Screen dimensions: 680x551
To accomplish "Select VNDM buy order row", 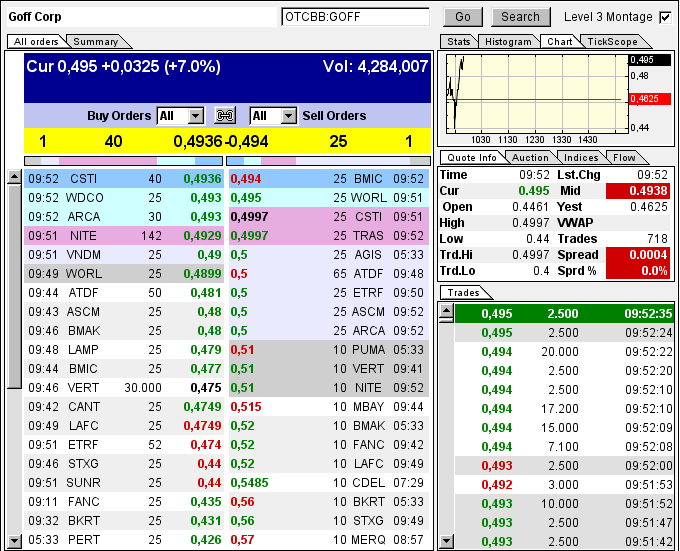I will coord(124,254).
